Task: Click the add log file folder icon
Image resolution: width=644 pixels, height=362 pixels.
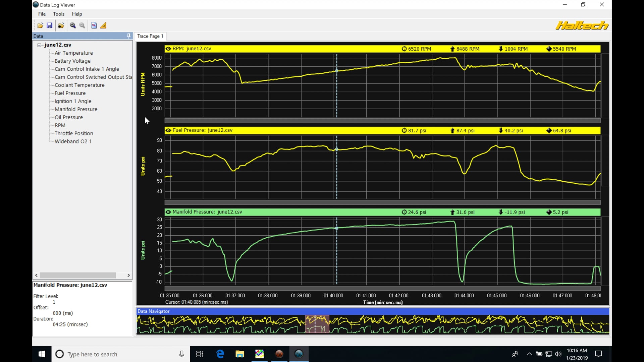Action: coord(61,25)
